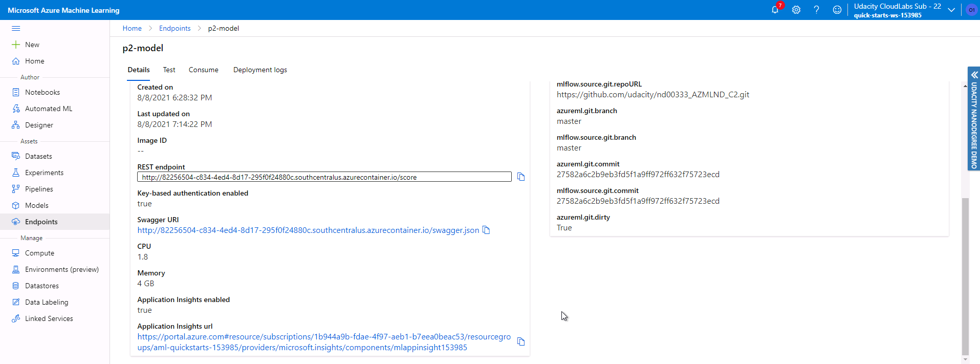Select the azureml.git.dirty True value
Viewport: 980px width, 364px height.
pyautogui.click(x=564, y=228)
